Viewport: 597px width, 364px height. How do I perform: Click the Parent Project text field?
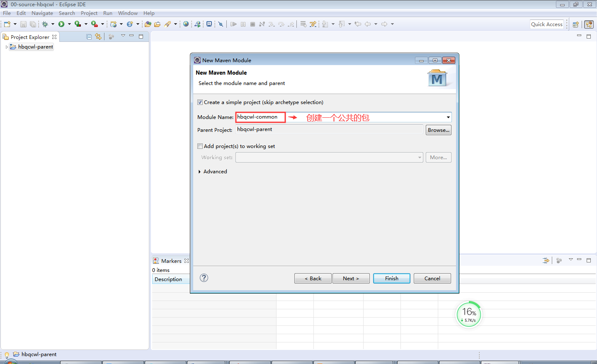point(329,129)
